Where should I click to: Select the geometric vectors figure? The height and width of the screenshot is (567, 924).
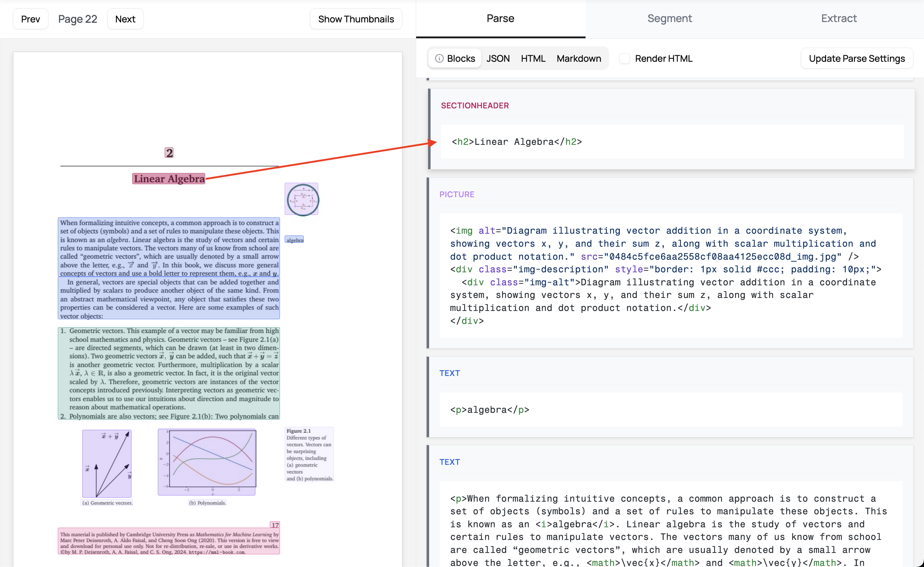pos(107,463)
